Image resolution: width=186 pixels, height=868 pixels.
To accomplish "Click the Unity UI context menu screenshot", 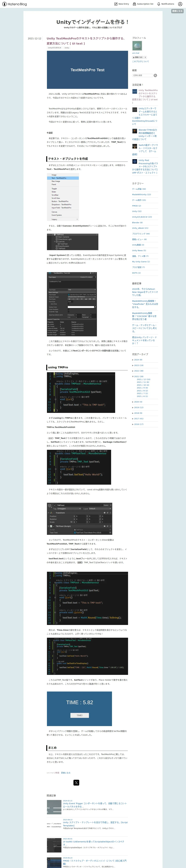I will pos(63,197).
